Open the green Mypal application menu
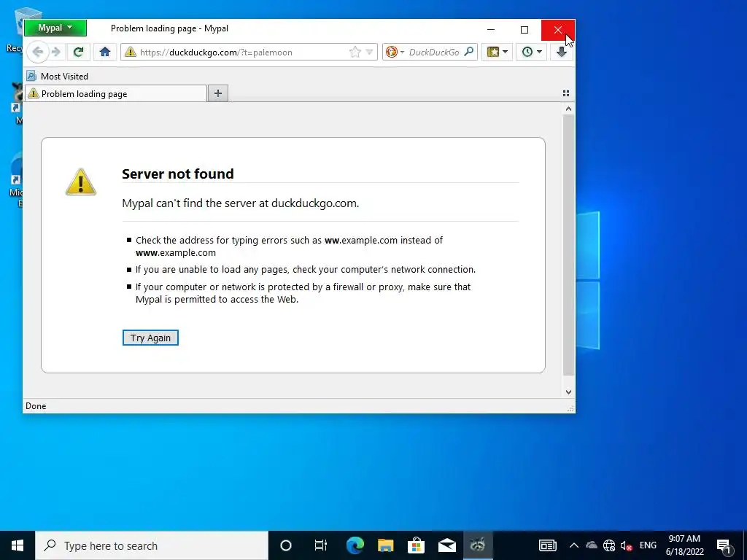This screenshot has height=560, width=747. coord(55,28)
